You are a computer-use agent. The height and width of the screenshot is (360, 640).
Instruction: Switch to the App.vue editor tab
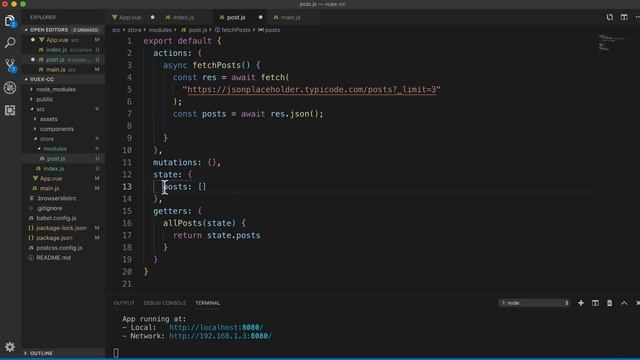(x=129, y=18)
